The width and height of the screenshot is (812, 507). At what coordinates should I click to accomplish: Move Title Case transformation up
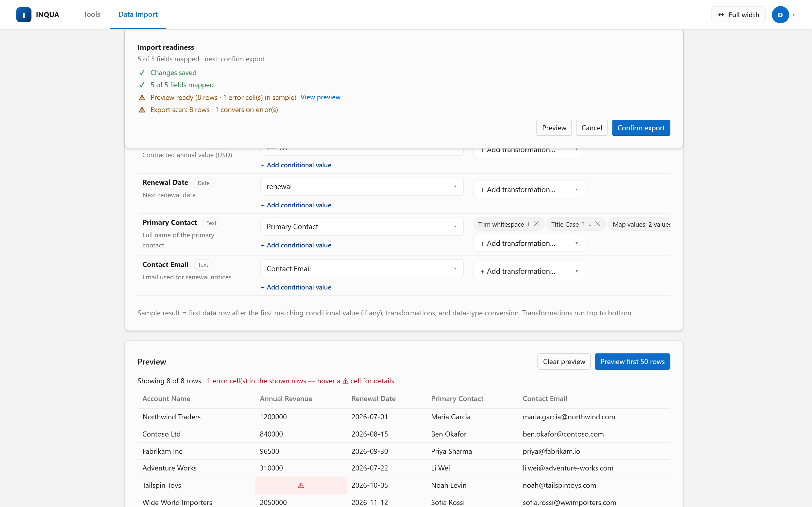pos(583,224)
